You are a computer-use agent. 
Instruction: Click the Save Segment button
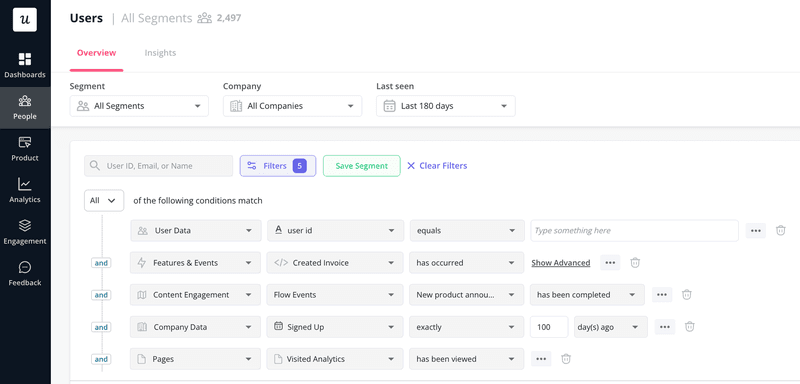pos(362,166)
